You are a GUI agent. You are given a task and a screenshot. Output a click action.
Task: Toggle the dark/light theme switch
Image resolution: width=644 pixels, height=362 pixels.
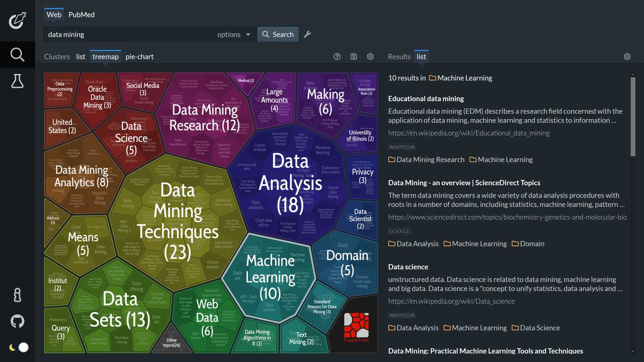18,347
